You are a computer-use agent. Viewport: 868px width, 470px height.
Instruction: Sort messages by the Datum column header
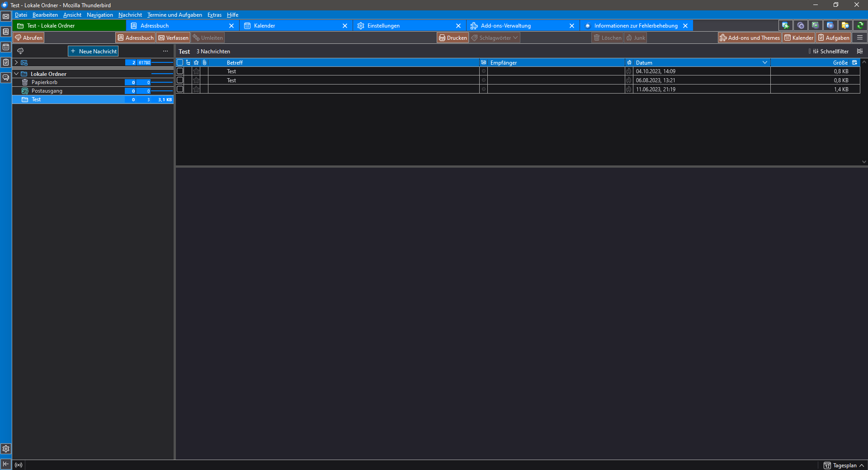pyautogui.click(x=698, y=63)
